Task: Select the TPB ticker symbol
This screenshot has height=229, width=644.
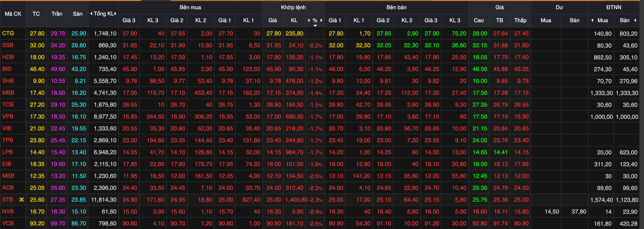Action: pyautogui.click(x=8, y=140)
